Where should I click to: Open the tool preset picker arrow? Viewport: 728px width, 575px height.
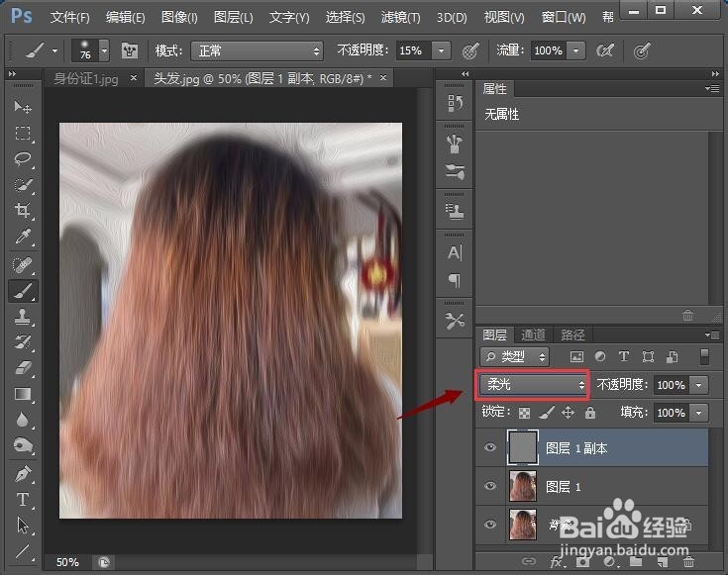[x=54, y=50]
